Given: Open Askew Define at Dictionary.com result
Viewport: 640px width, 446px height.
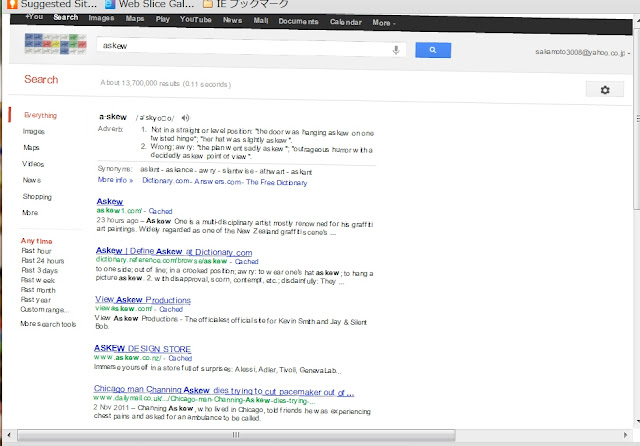Looking at the screenshot, I should click(x=174, y=251).
